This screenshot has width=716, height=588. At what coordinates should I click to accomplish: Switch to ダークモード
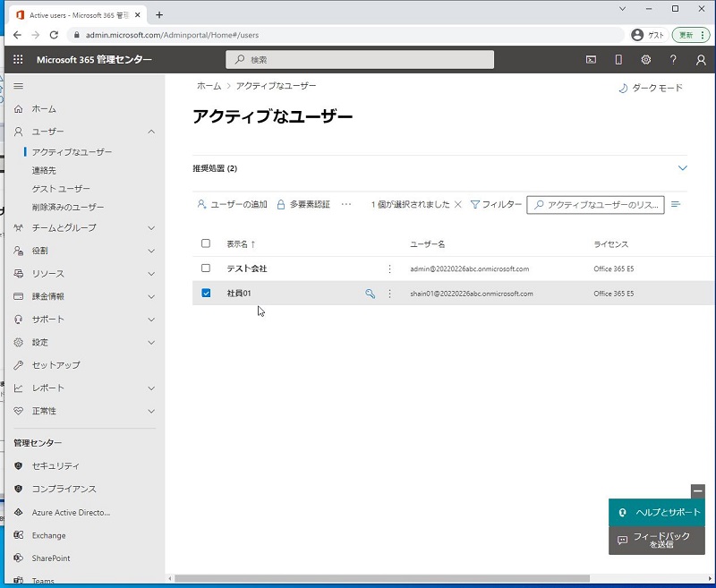tap(651, 88)
